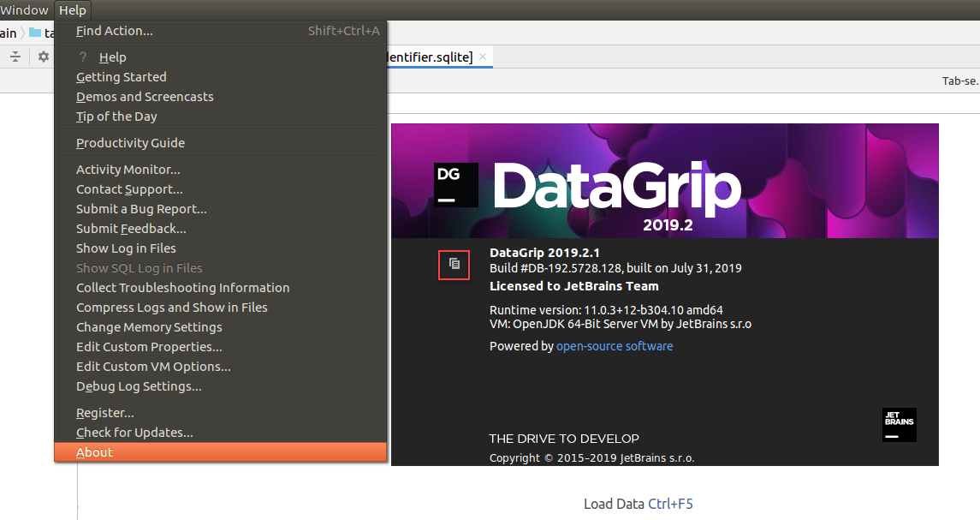Choose Find Action from the Help menu
980x520 pixels.
coord(115,30)
